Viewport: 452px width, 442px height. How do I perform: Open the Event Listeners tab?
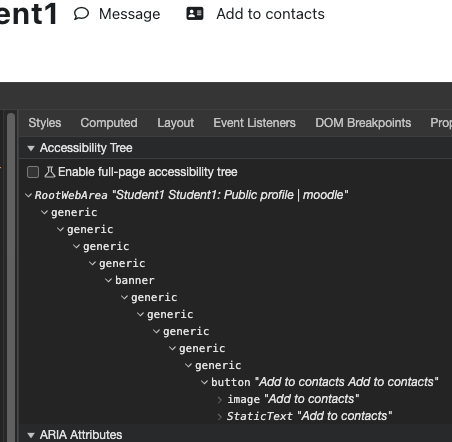(254, 123)
